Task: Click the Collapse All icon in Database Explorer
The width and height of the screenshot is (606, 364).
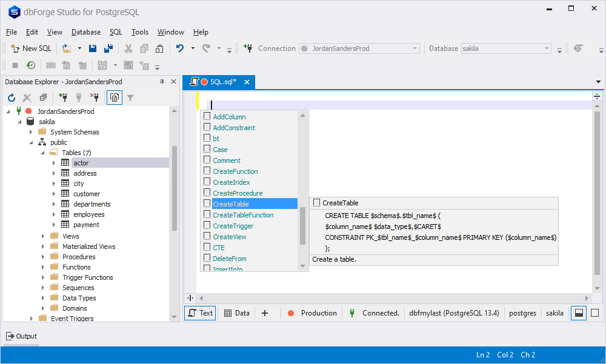Action: click(x=43, y=97)
